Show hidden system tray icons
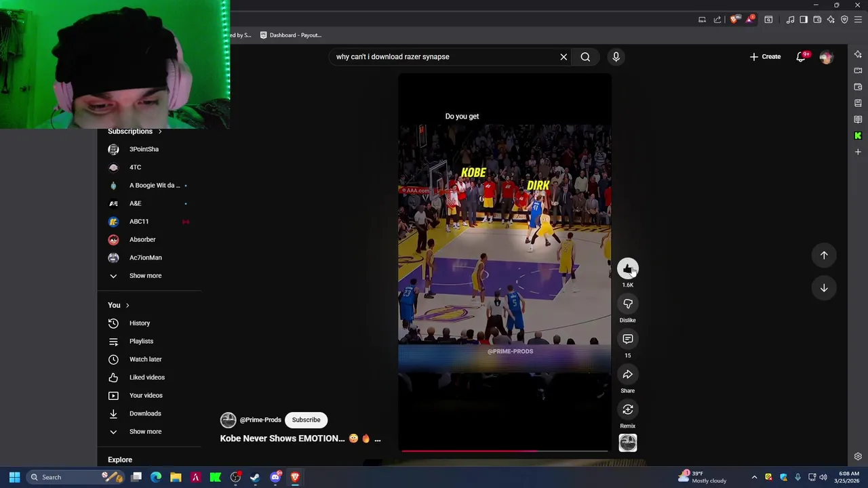The image size is (868, 488). click(754, 477)
